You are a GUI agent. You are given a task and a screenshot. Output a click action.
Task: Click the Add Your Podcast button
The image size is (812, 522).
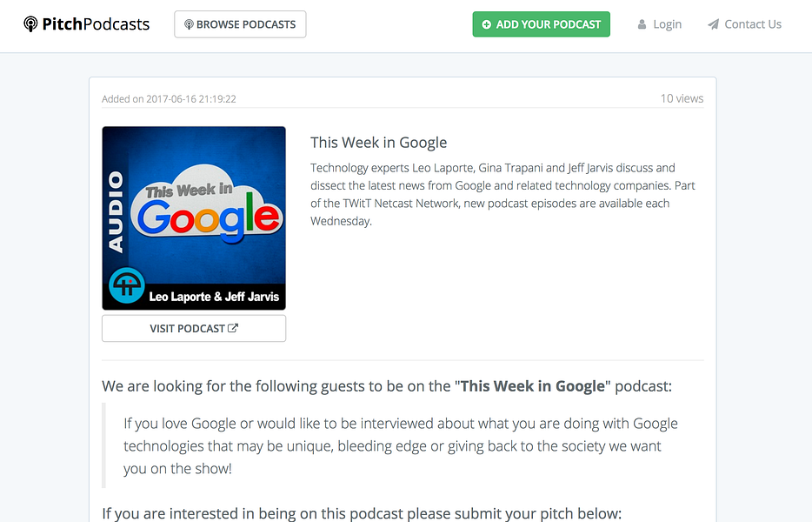(x=541, y=24)
